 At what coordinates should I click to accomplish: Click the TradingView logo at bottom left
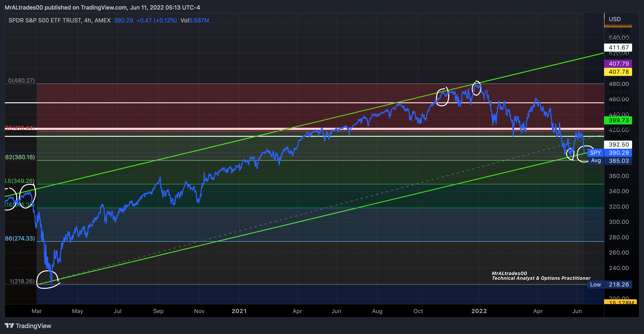click(x=28, y=326)
